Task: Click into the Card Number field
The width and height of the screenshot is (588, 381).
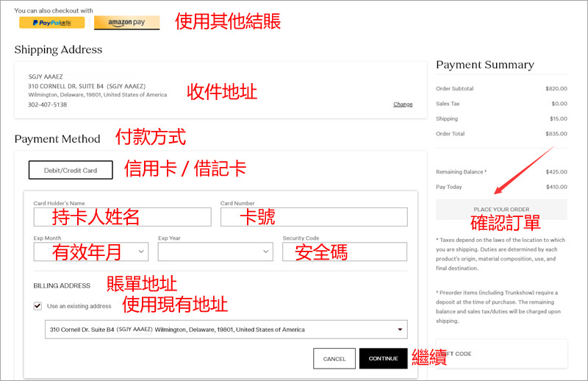Action: tap(313, 217)
